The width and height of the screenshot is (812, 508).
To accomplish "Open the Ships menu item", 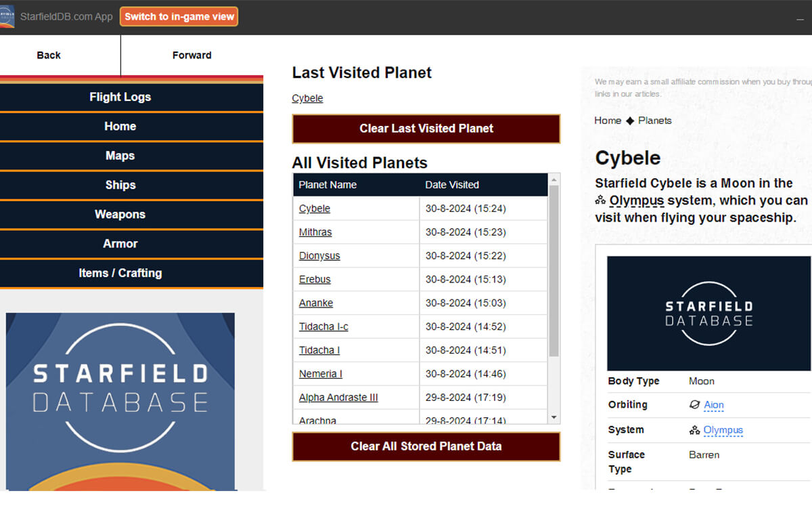I will pos(120,185).
